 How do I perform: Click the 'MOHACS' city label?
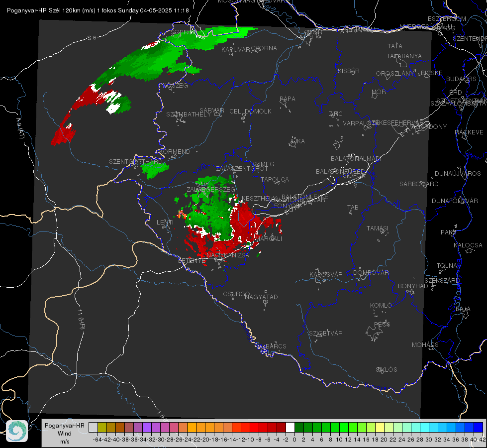pos(425,345)
